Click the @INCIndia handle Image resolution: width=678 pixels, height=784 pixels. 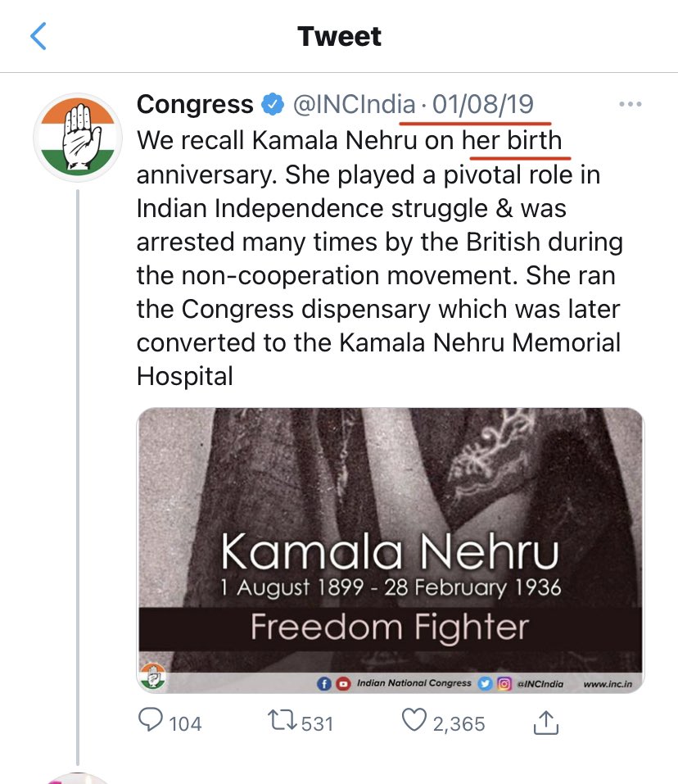click(355, 105)
